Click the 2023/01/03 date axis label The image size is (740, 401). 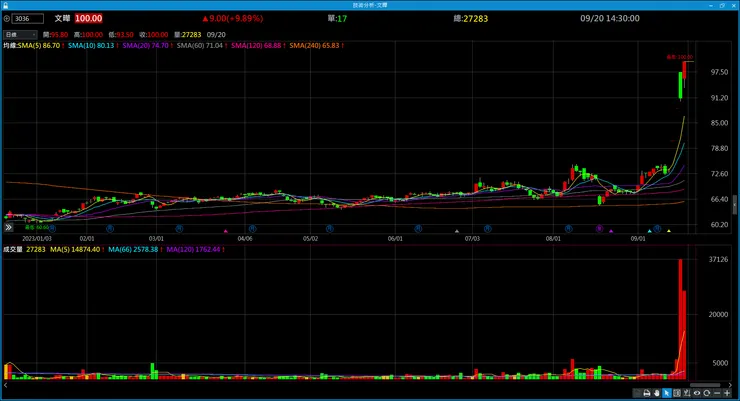(37, 239)
